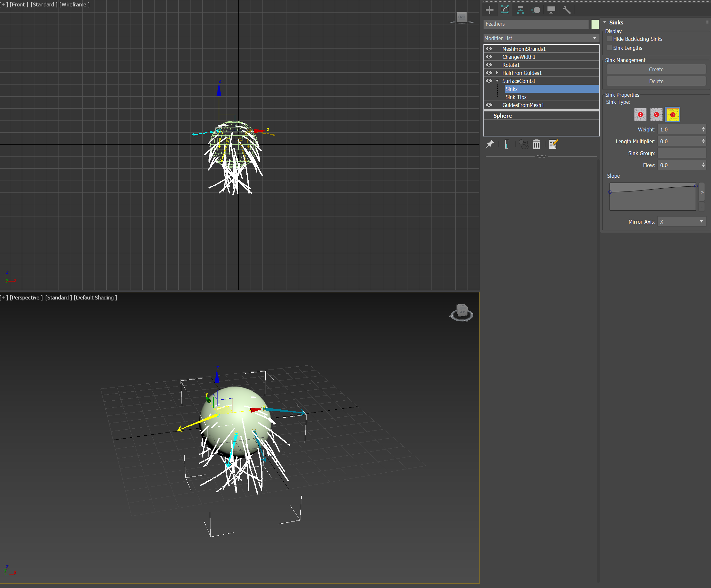Open the Create command panel tab
Viewport: 711px width, 588px height.
(489, 10)
